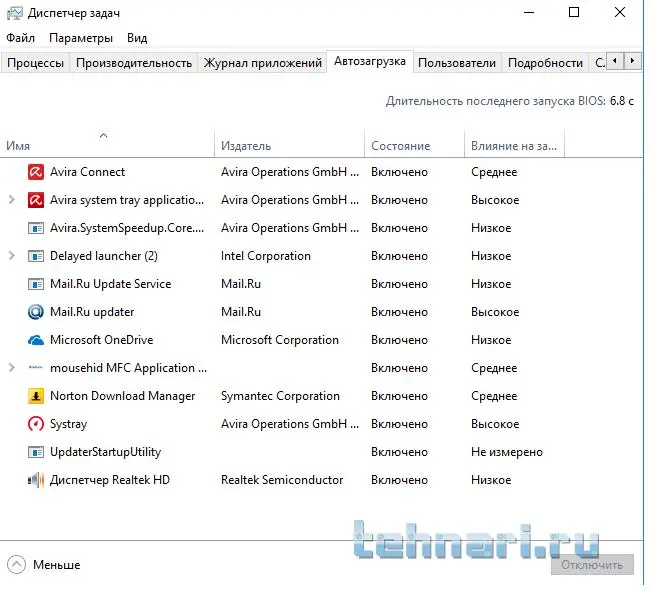
Task: Select the Диспетчер Realtek HD entry name
Action: [110, 480]
